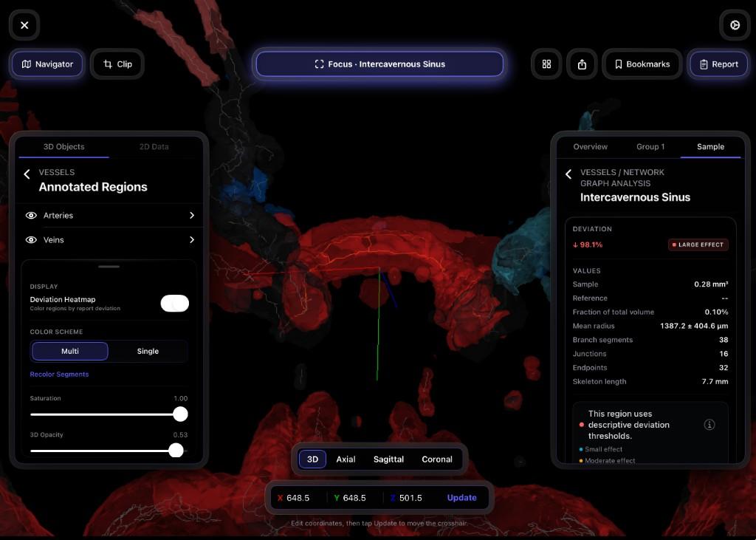Viewport: 756px width, 540px height.
Task: Click the X coordinate field 648.5
Action: tap(298, 498)
